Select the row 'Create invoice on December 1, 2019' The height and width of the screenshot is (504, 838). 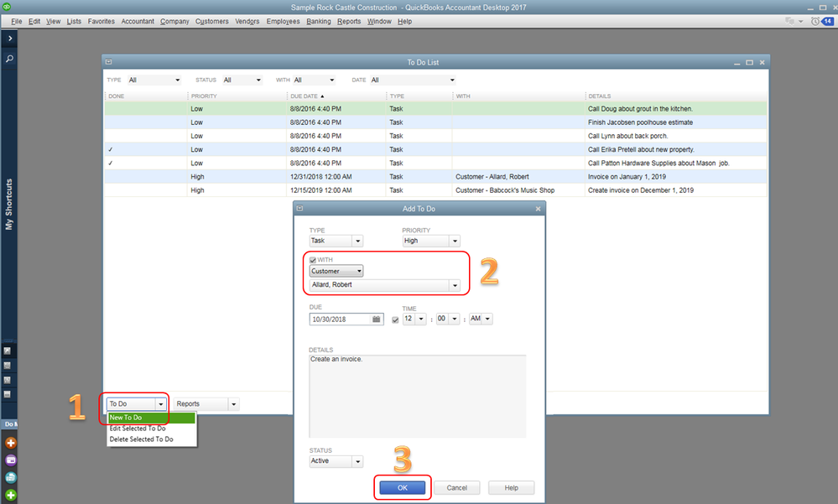435,190
